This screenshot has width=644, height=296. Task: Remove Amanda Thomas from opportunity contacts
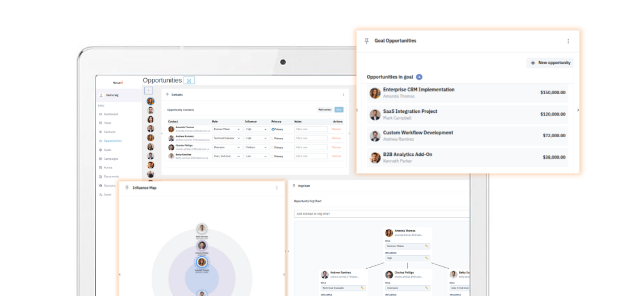(336, 129)
